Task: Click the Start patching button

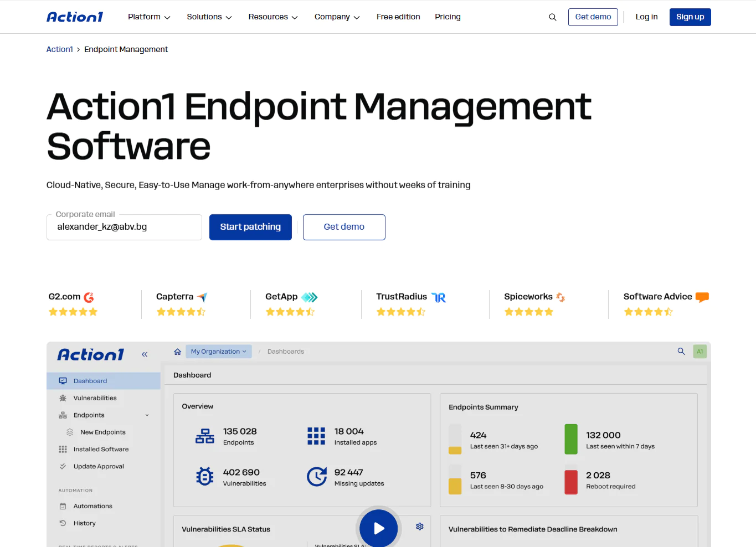Action: pos(250,227)
